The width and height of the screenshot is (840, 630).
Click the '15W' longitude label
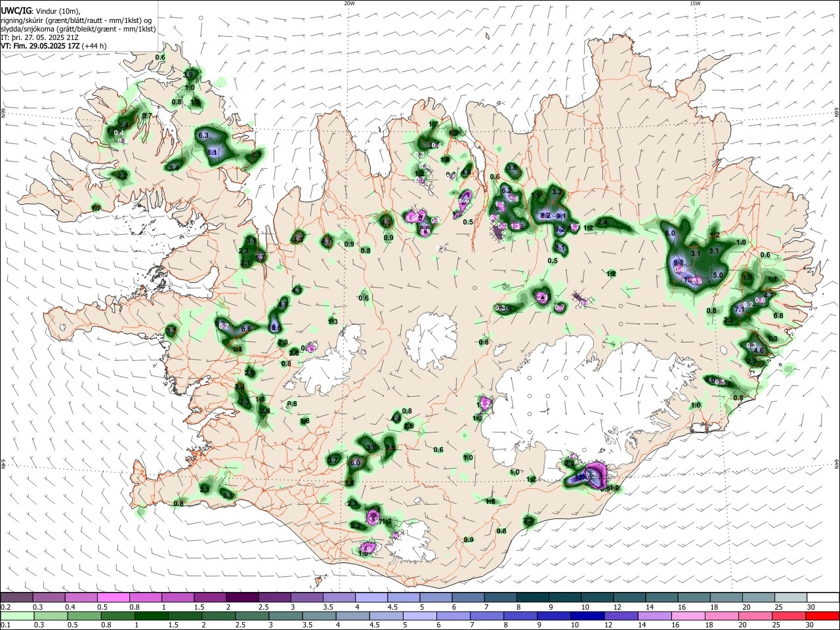pos(694,3)
